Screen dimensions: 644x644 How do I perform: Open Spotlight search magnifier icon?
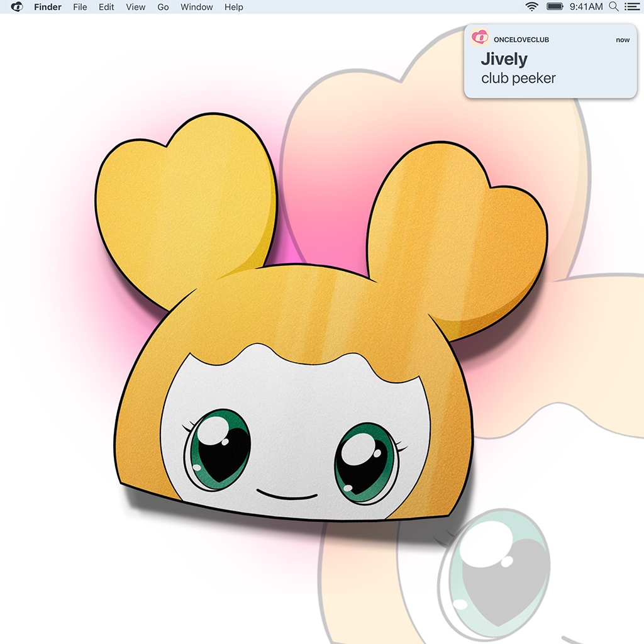point(614,7)
